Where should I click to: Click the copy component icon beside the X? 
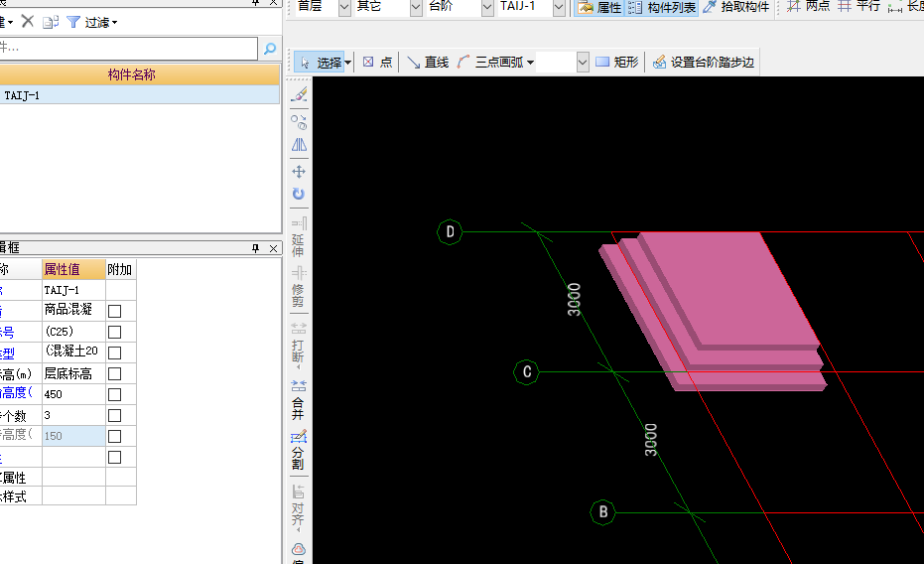(x=51, y=23)
